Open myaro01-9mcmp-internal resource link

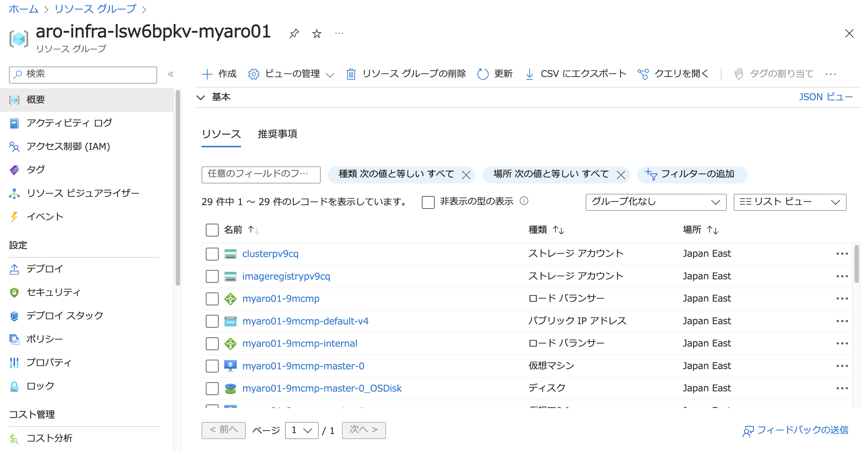coord(299,343)
